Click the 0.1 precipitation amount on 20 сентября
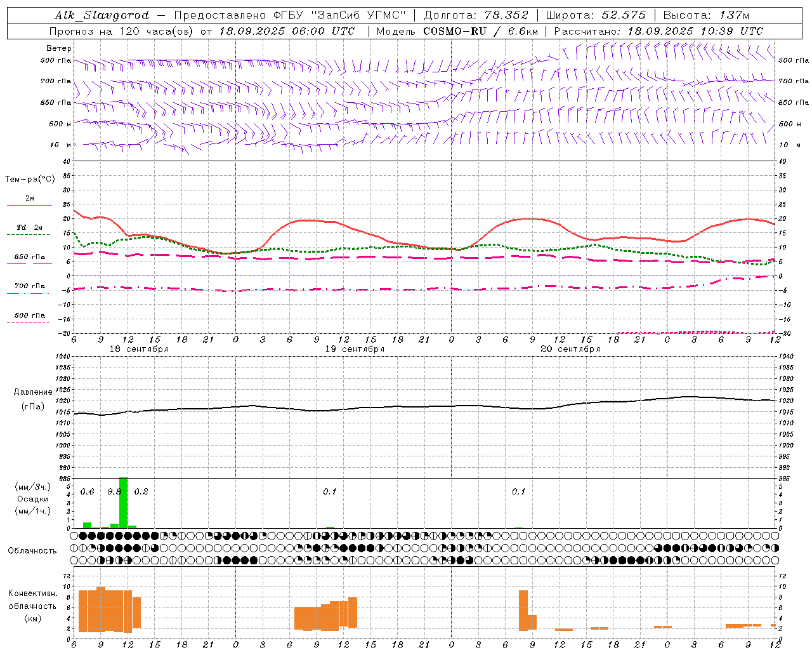This screenshot has height=650, width=812. 519,492
